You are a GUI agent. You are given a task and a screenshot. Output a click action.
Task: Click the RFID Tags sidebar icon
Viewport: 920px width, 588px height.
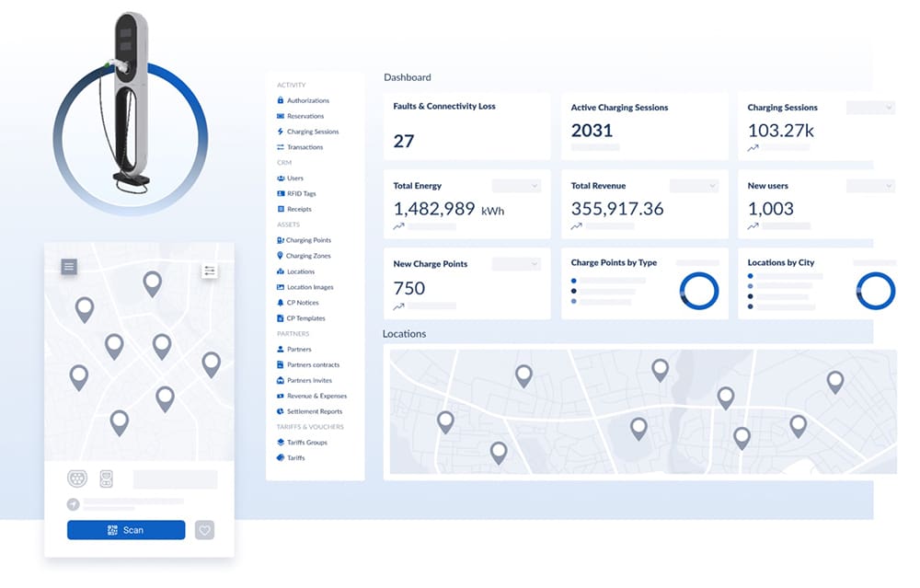[281, 193]
